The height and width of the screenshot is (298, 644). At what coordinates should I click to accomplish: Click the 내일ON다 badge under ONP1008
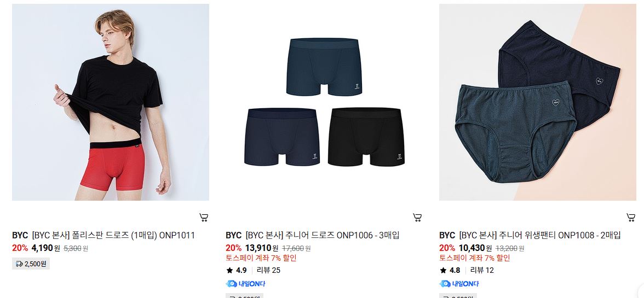pos(459,284)
